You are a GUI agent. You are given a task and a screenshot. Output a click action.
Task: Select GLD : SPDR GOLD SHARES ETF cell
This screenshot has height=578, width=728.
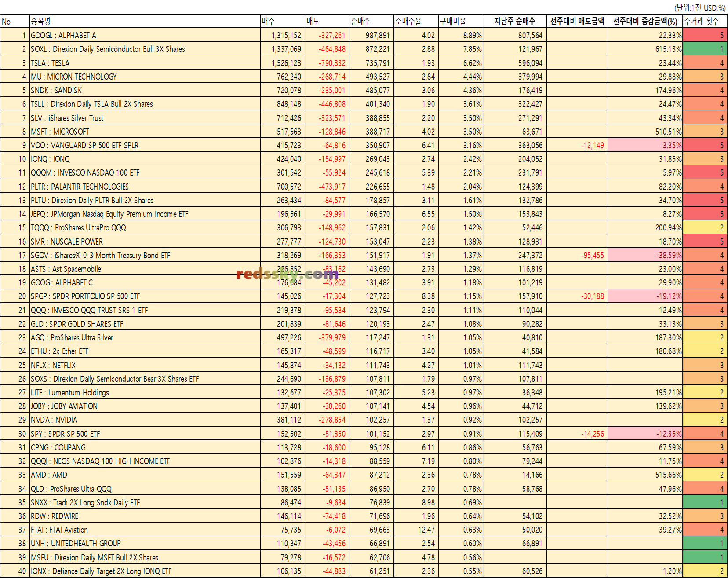coord(145,324)
